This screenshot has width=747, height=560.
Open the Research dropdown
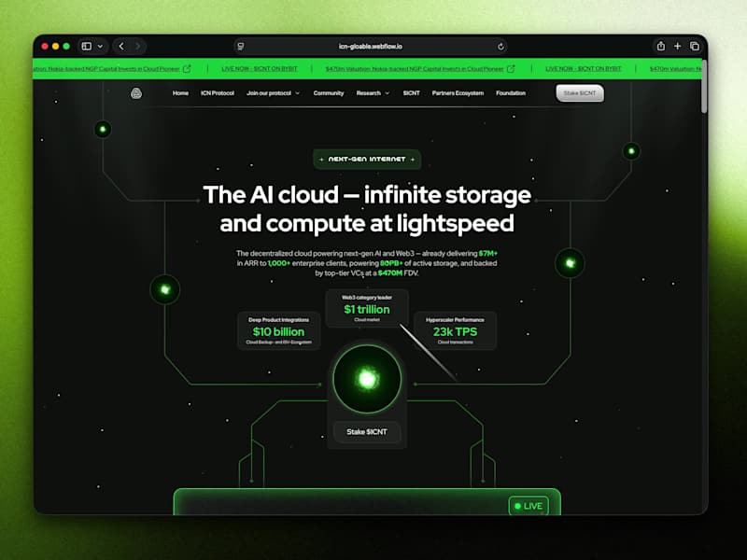371,93
